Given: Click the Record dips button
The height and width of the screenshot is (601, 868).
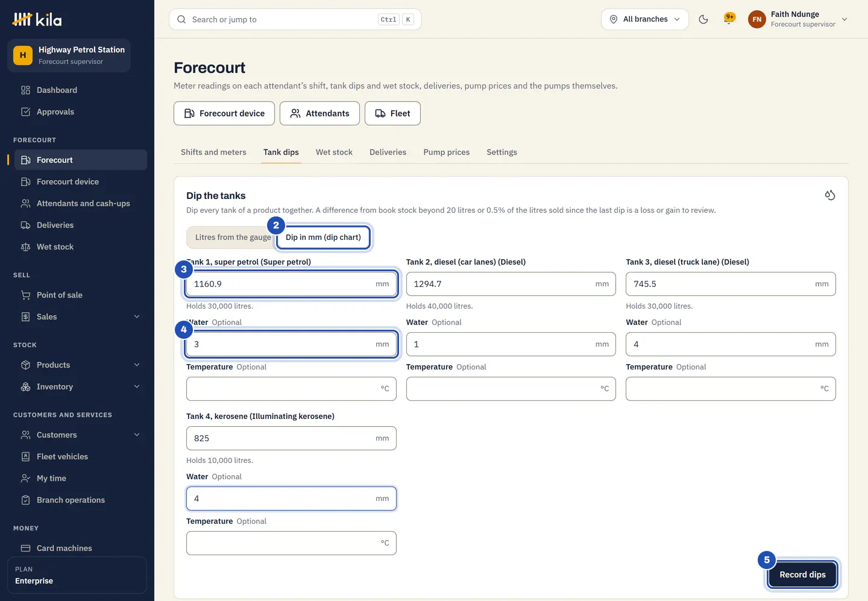Looking at the screenshot, I should (x=802, y=574).
